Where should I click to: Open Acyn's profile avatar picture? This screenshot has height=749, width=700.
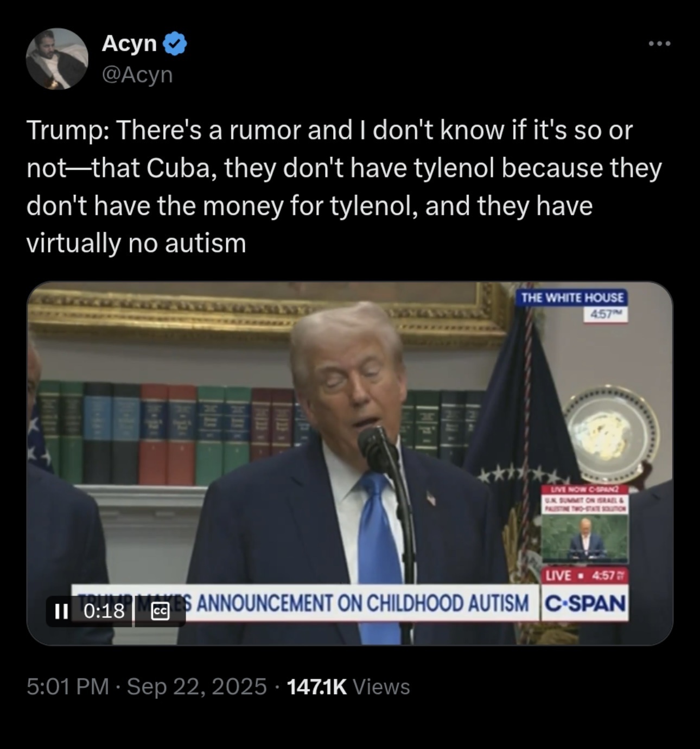[58, 59]
